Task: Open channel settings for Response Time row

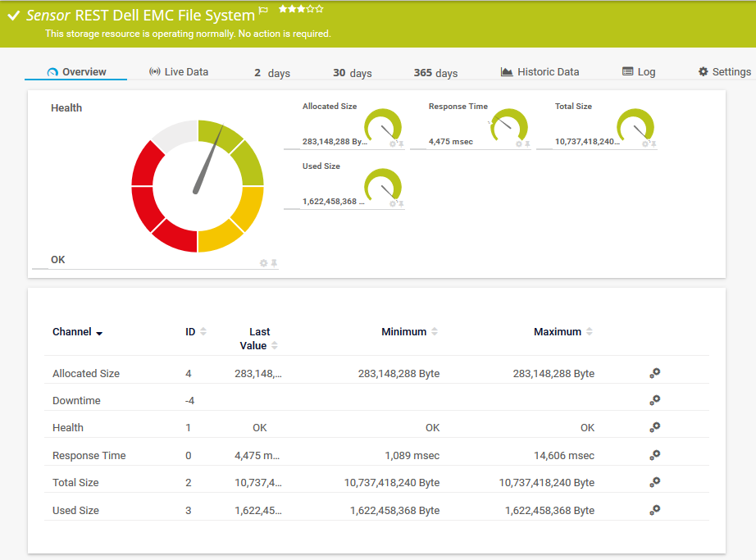Action: click(x=654, y=455)
